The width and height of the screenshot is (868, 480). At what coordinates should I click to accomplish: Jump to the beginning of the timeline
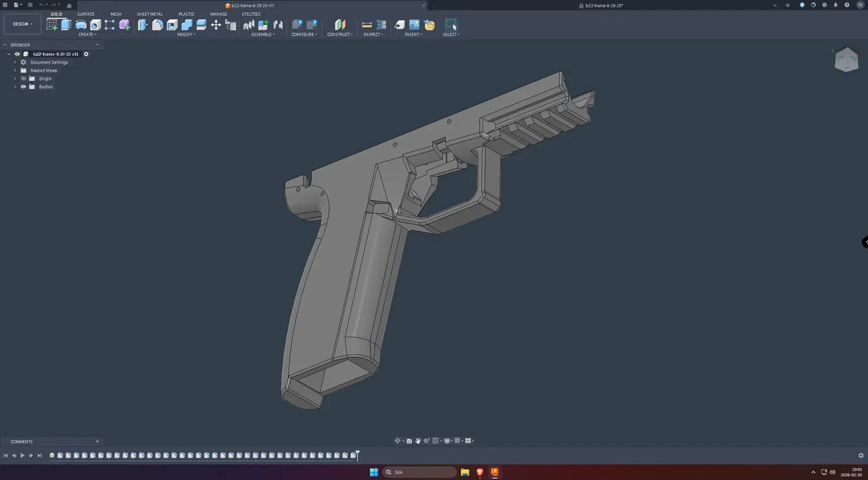click(5, 456)
